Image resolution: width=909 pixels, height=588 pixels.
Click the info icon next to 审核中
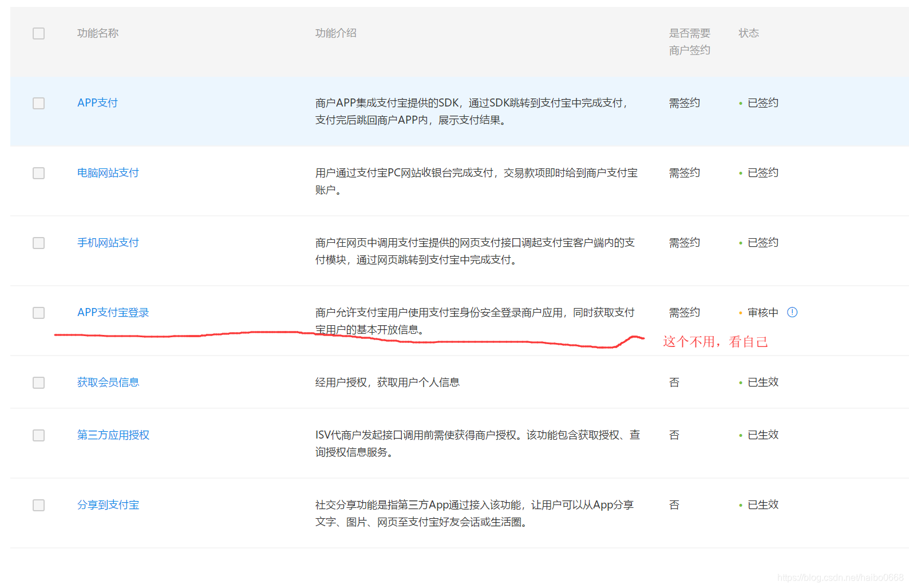pyautogui.click(x=792, y=312)
